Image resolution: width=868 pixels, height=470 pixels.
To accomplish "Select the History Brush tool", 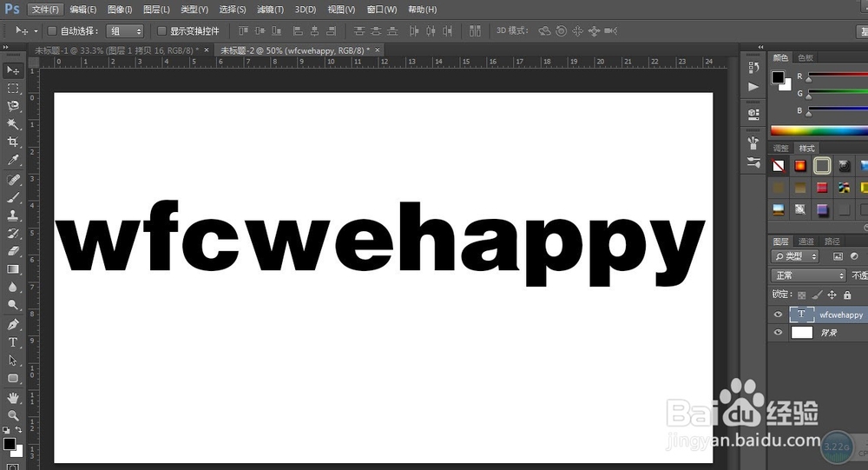I will click(x=13, y=234).
